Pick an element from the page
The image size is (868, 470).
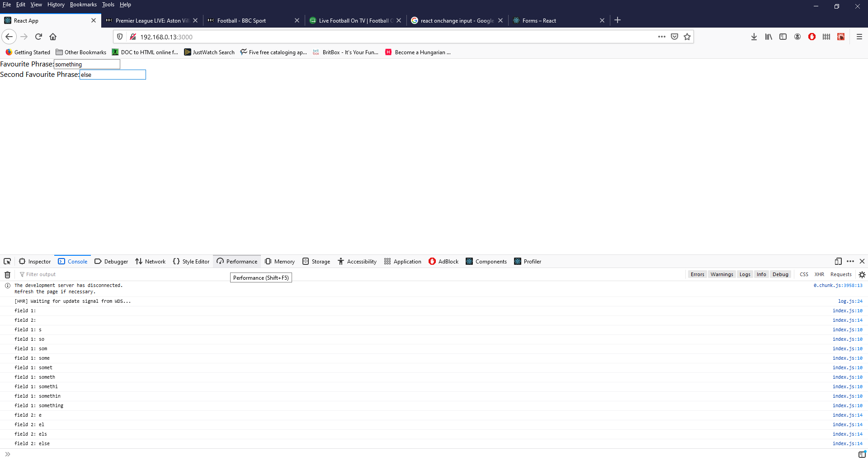[x=7, y=261]
